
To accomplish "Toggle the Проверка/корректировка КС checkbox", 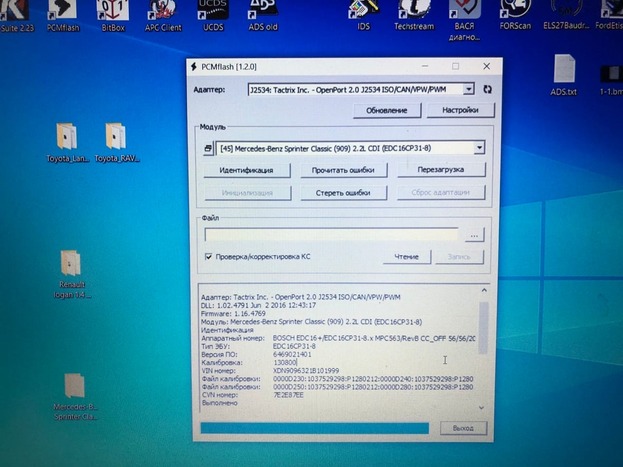I will [209, 257].
